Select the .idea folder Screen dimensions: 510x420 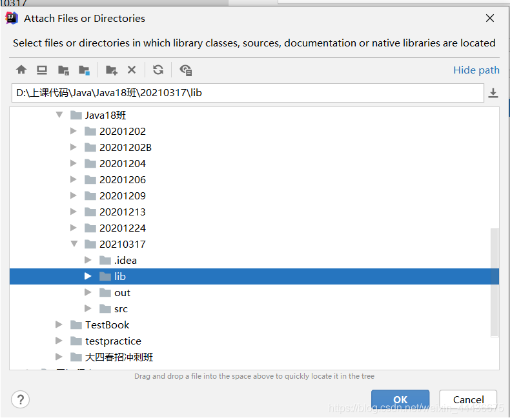(125, 260)
